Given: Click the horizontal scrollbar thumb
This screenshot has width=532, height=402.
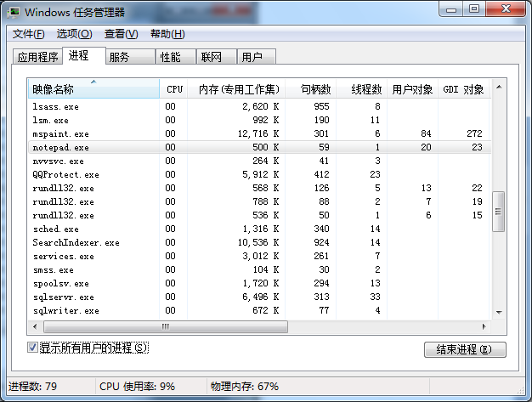Looking at the screenshot, I should tap(166, 326).
